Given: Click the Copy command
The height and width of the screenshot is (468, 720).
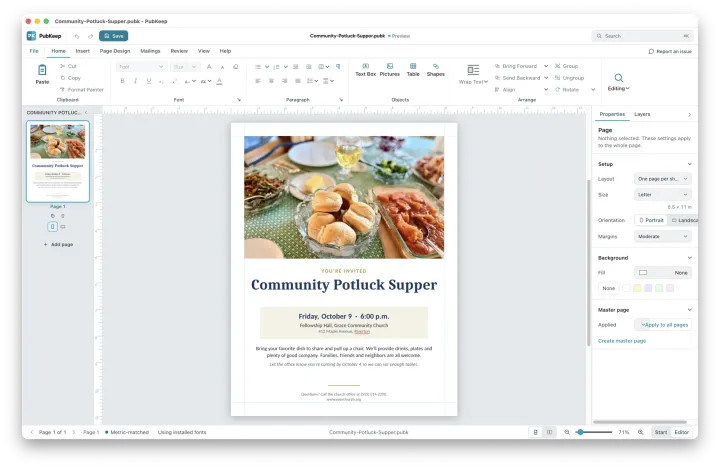Looking at the screenshot, I should point(70,78).
